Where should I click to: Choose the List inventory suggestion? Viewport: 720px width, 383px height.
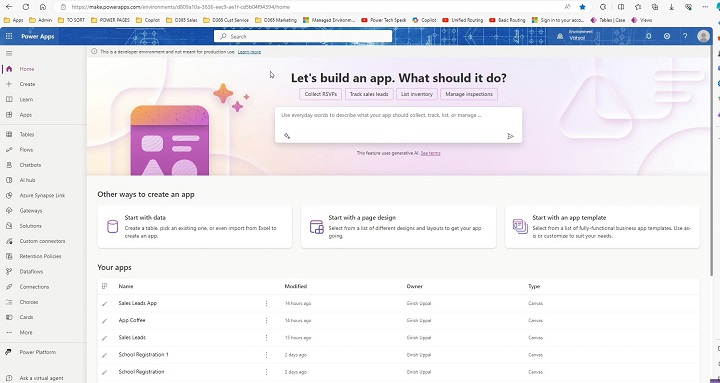click(x=416, y=94)
